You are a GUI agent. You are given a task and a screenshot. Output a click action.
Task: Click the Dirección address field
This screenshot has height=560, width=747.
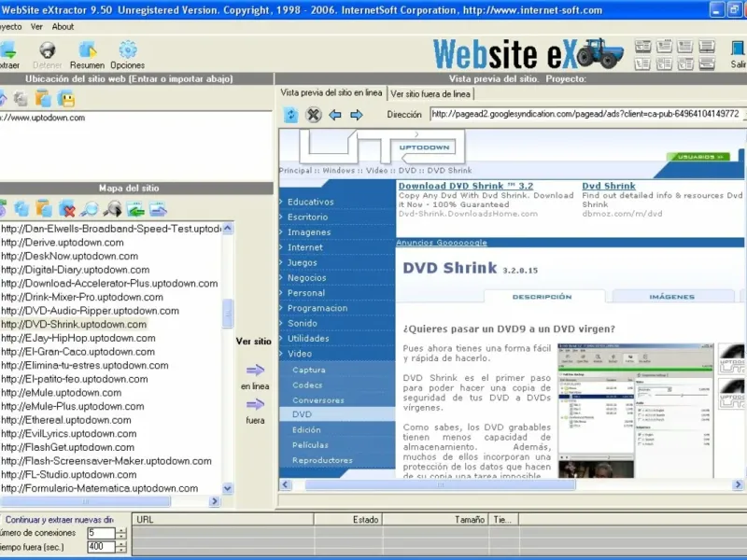coord(586,114)
